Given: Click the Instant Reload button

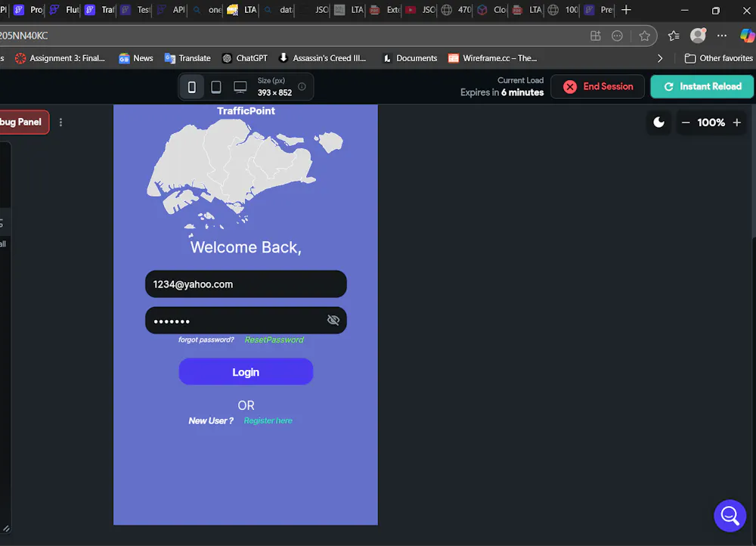Looking at the screenshot, I should 702,86.
